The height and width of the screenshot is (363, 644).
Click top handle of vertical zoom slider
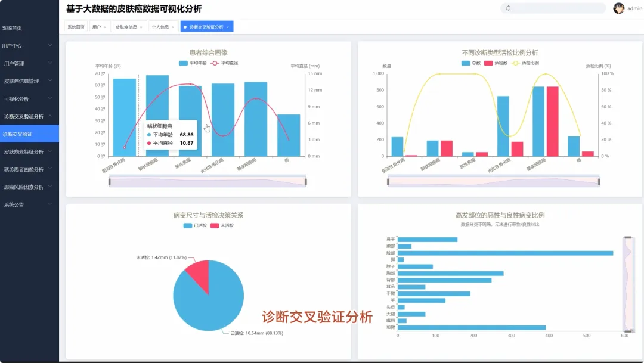pyautogui.click(x=627, y=237)
